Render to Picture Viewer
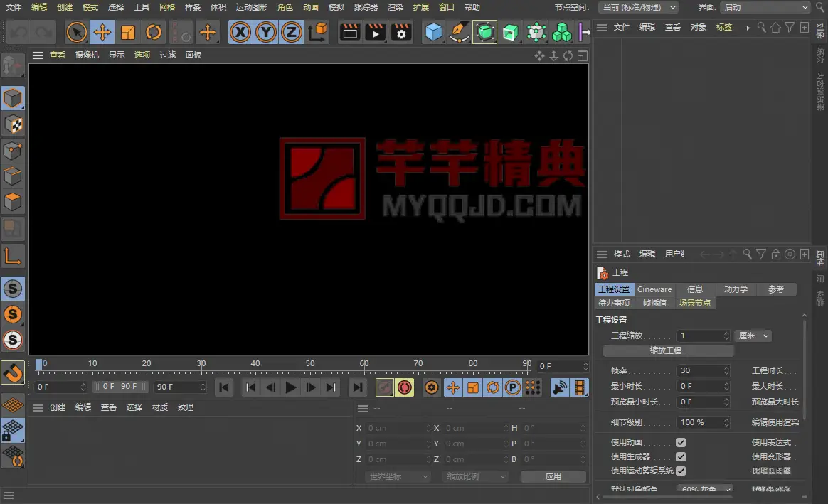Viewport: 828px width, 504px height. 376,32
